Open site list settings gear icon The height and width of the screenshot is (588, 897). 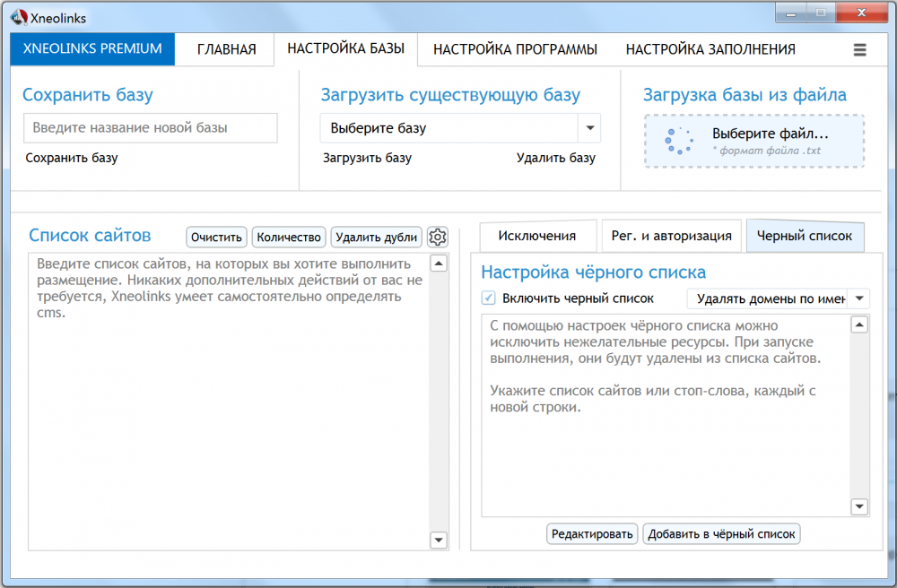438,237
